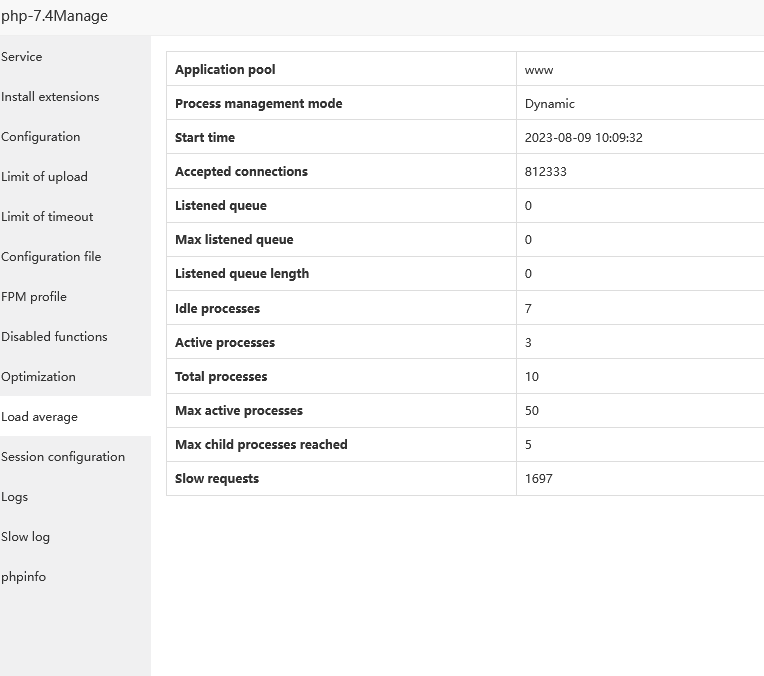Open Configuration file editor tab
The image size is (764, 676).
click(51, 257)
